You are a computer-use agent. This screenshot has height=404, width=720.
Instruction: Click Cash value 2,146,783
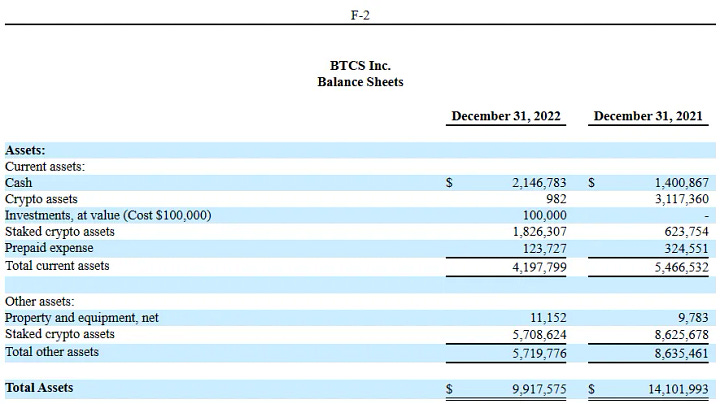[x=539, y=183]
